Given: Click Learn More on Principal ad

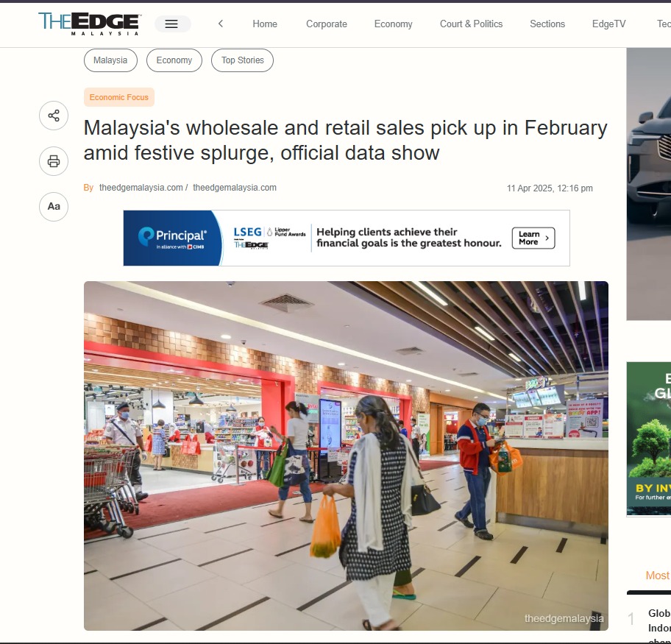Looking at the screenshot, I should coord(533,238).
